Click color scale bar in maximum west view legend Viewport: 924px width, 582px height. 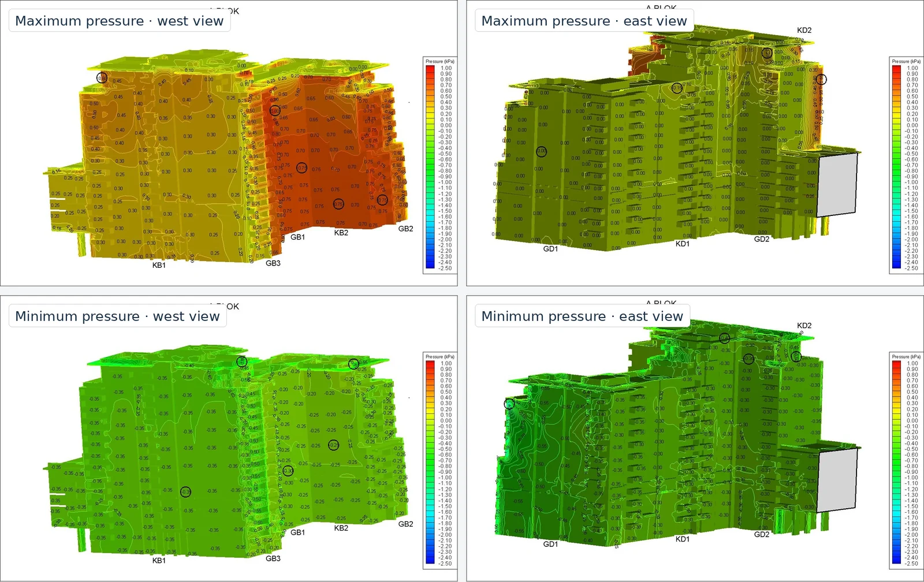[x=430, y=167]
